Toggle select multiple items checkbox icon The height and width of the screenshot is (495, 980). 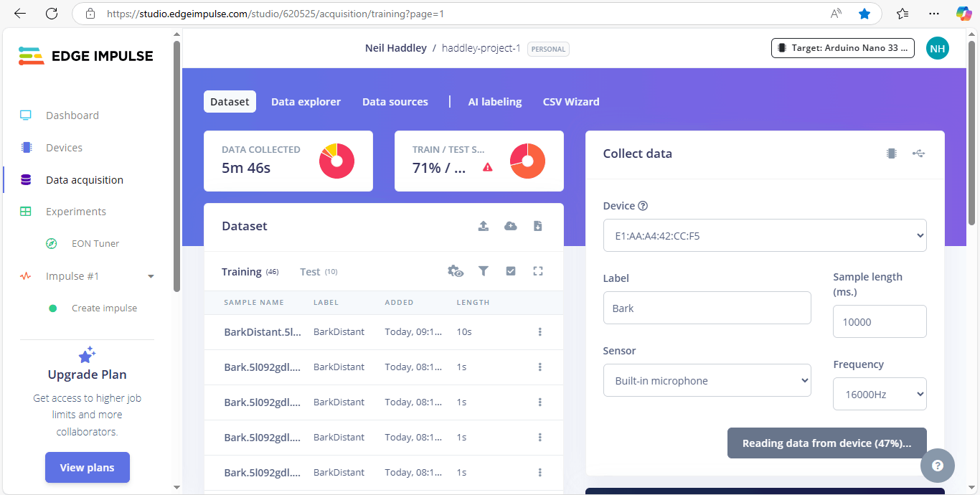click(511, 271)
